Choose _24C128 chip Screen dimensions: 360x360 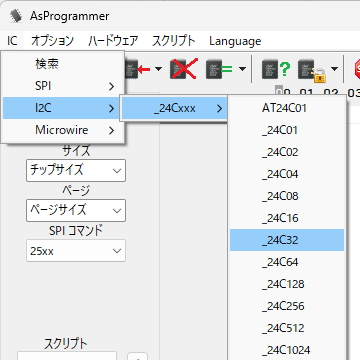[x=287, y=284]
